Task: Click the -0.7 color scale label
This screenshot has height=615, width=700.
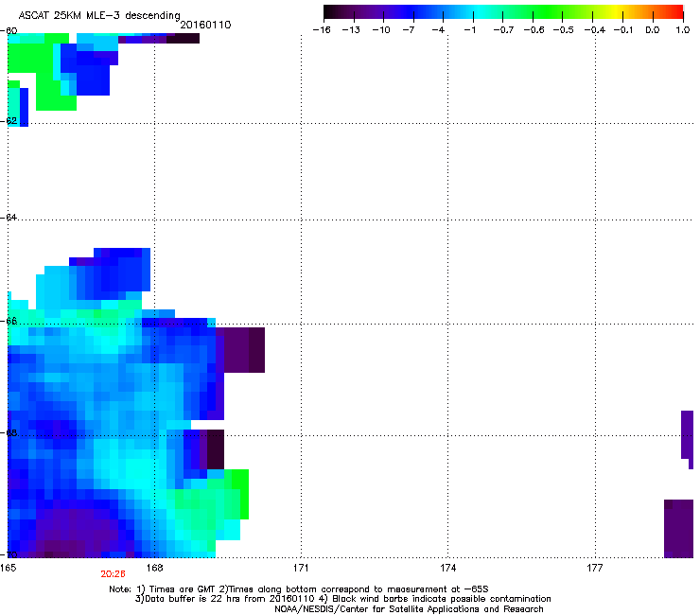Action: coord(503,30)
